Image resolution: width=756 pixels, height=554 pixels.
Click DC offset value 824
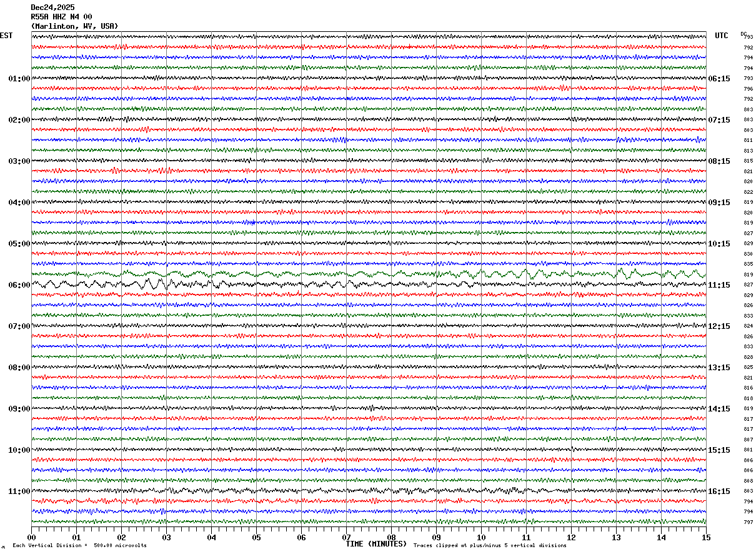[748, 326]
